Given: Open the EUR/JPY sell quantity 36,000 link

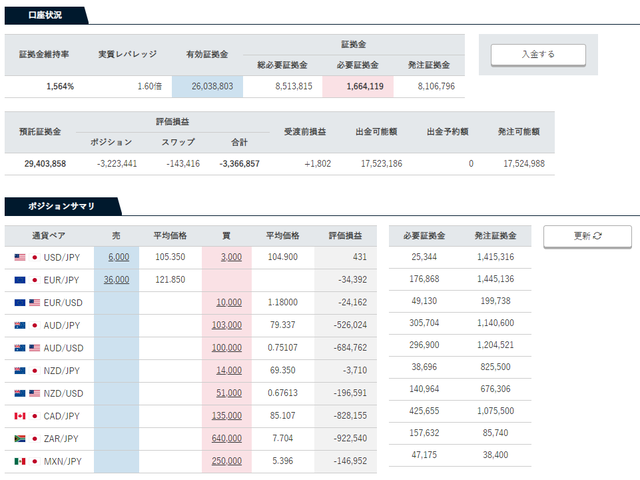Looking at the screenshot, I should [x=116, y=280].
